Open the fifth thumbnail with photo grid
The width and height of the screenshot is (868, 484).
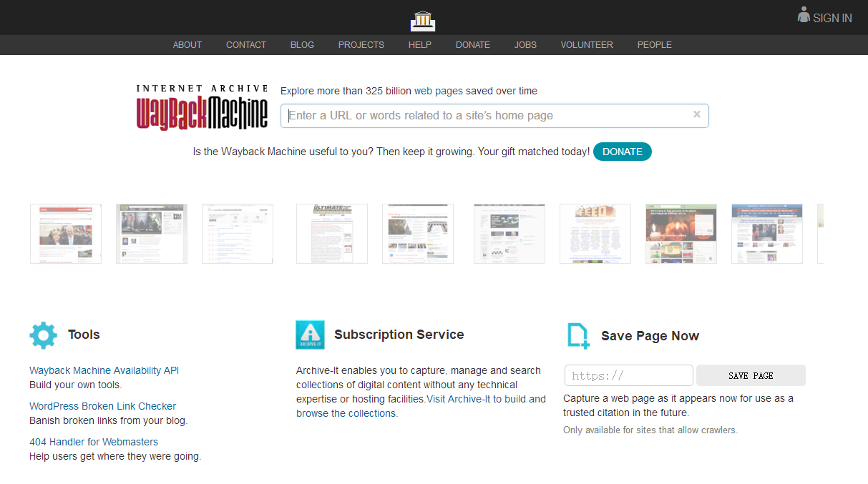click(418, 234)
